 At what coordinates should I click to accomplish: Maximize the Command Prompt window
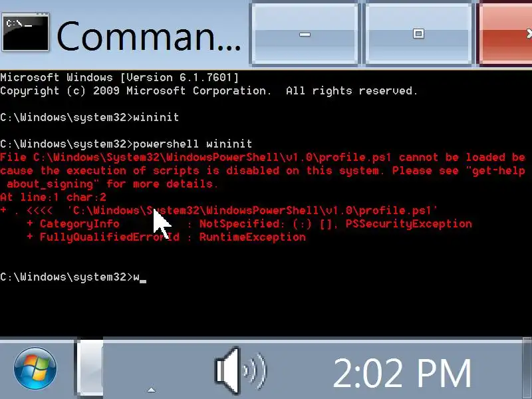pos(418,34)
